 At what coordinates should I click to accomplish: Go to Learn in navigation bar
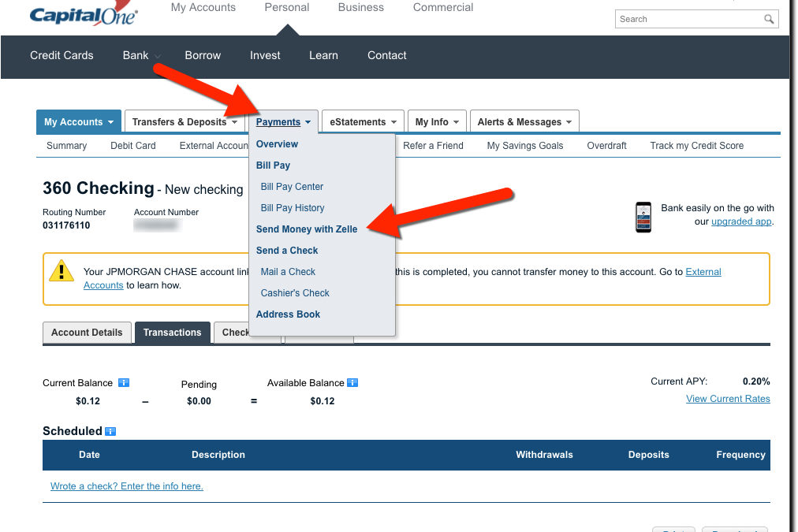[323, 55]
